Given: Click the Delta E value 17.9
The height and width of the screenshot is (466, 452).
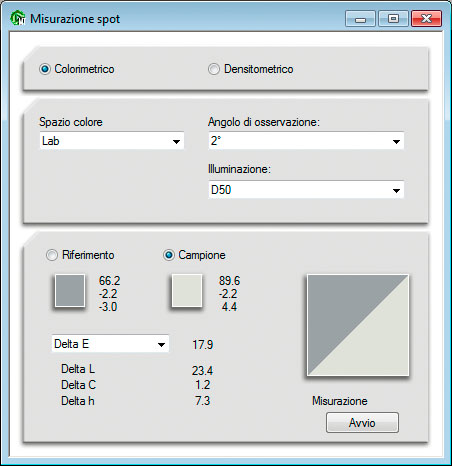Looking at the screenshot, I should tap(202, 344).
